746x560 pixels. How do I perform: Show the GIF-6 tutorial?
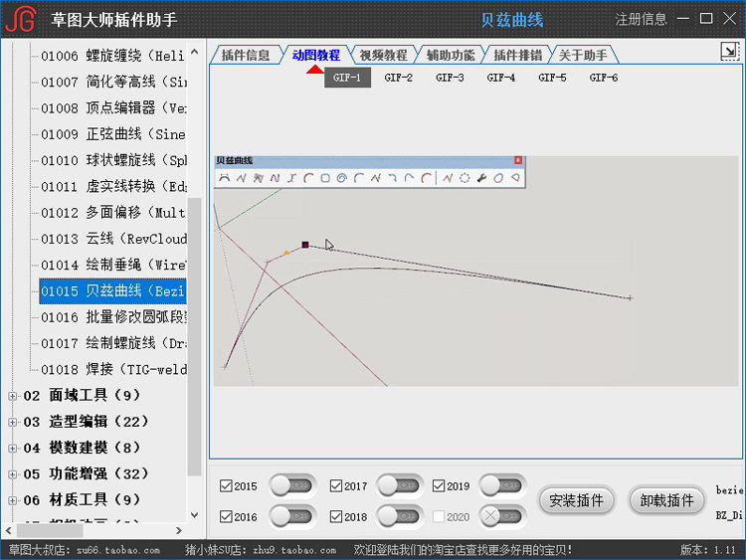point(604,78)
